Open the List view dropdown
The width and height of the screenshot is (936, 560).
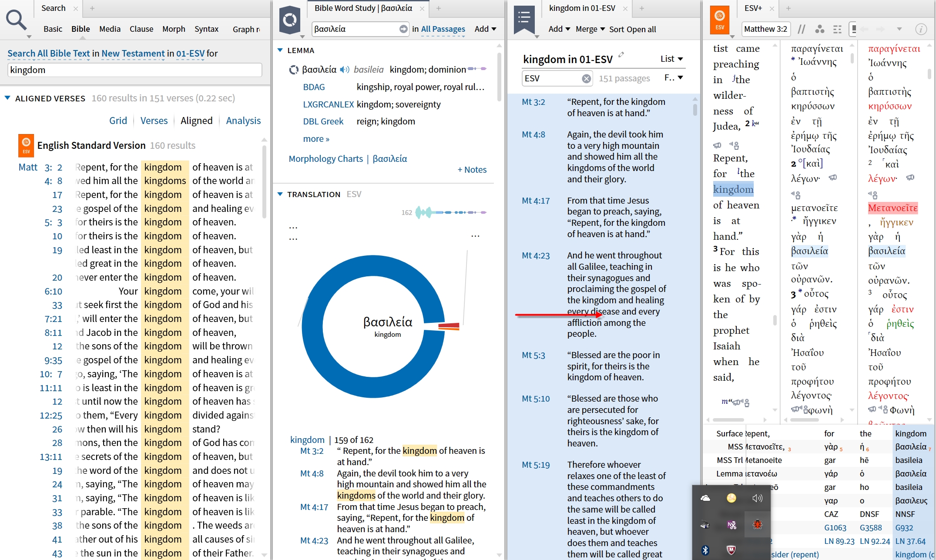tap(672, 59)
